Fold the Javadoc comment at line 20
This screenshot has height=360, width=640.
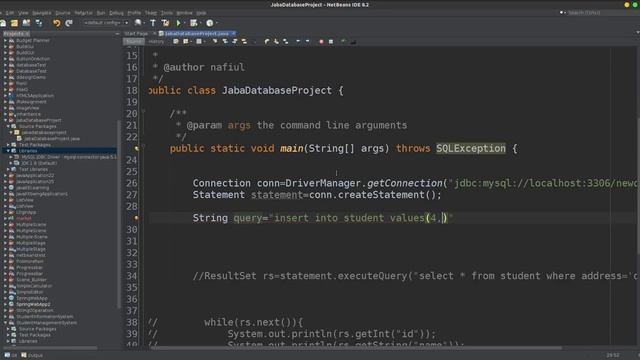[x=143, y=111]
